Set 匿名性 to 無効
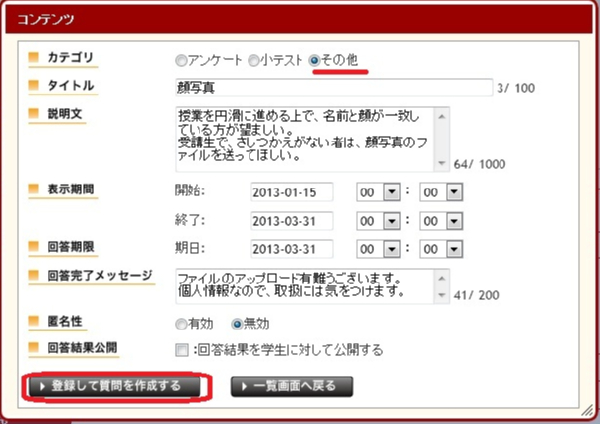This screenshot has width=600, height=424. coord(237,324)
